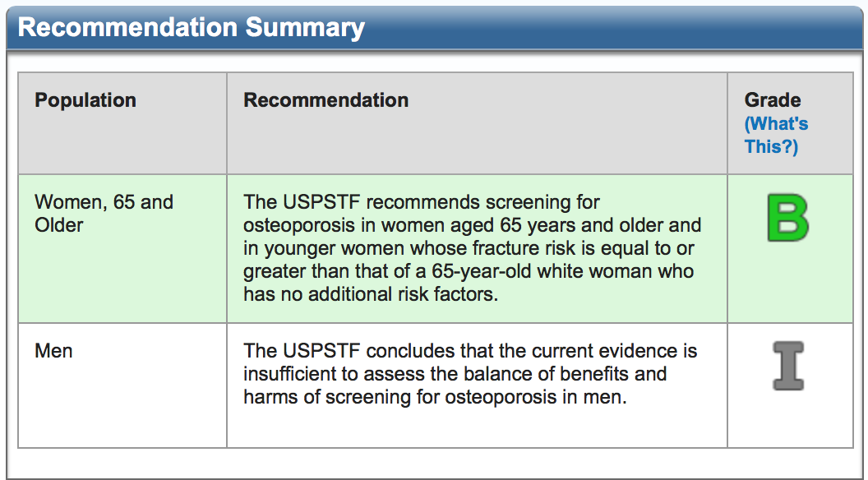
Task: Click the gray I grade icon
Action: (788, 366)
